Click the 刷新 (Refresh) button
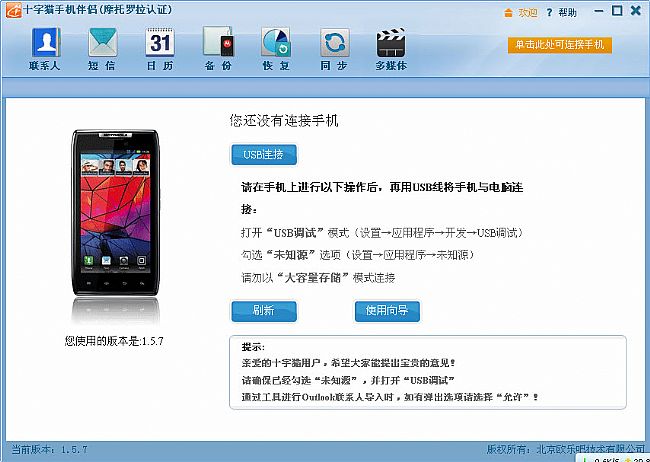This screenshot has width=650, height=462. tap(264, 310)
